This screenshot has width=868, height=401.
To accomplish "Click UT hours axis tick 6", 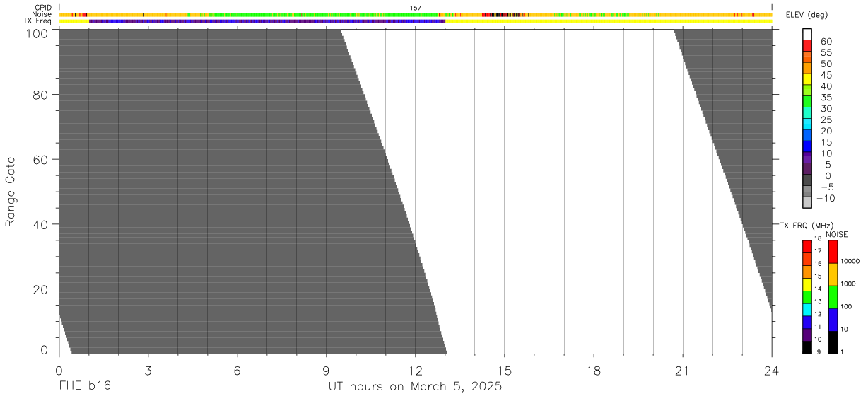I will click(x=237, y=370).
